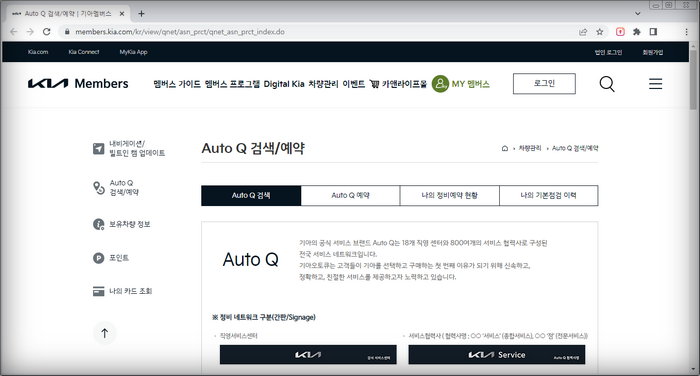Open the Kia.com link
Image resolution: width=700 pixels, height=376 pixels.
tap(38, 52)
